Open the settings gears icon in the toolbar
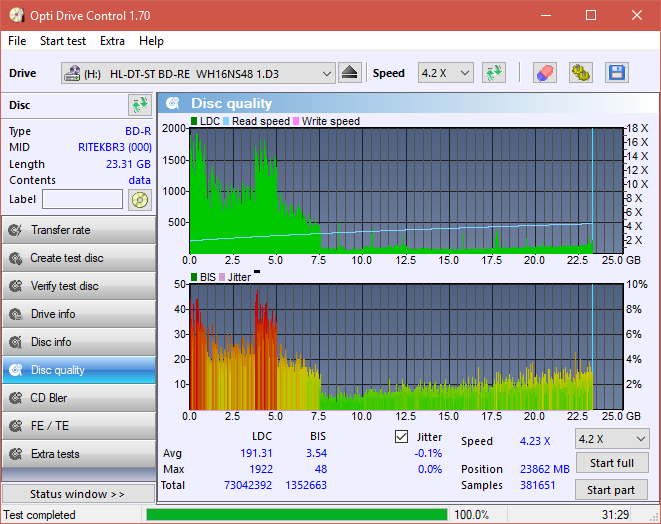Screen dimensions: 661x524 pos(580,73)
